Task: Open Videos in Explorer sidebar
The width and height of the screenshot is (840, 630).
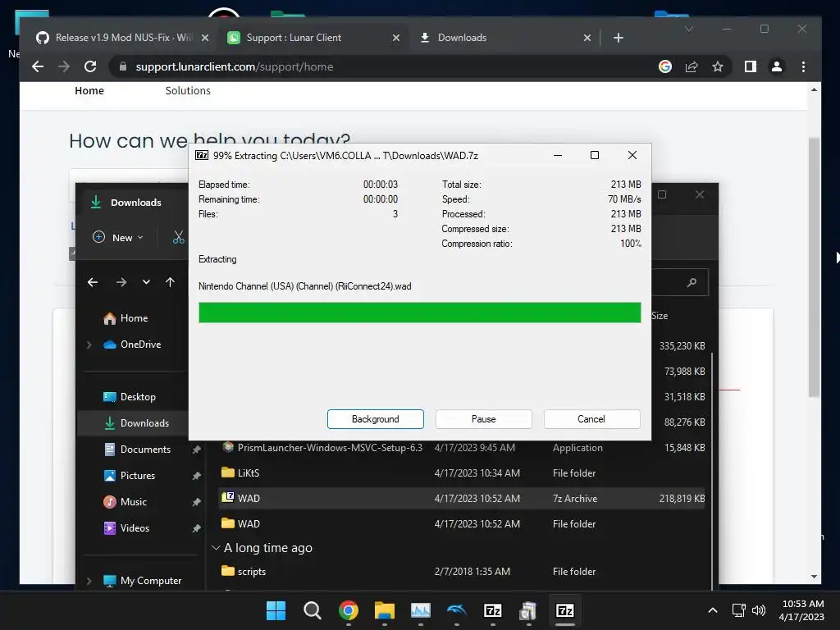Action: 135,528
